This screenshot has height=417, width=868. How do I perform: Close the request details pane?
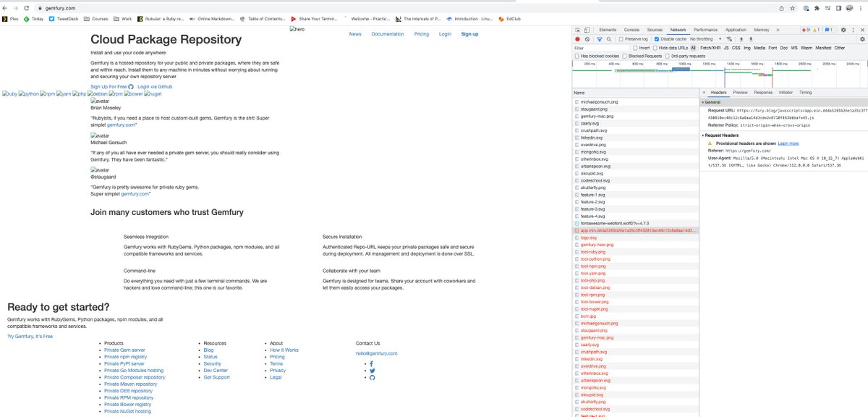coord(705,93)
